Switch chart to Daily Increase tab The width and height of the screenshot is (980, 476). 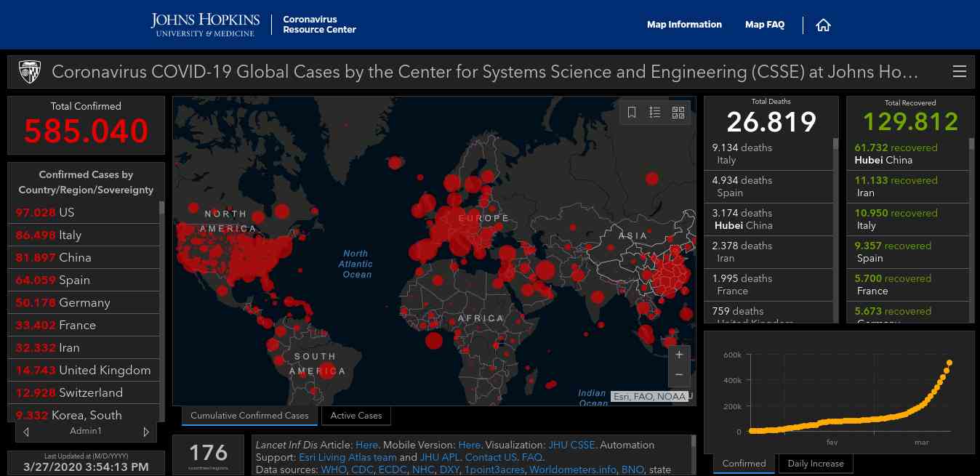pos(815,464)
